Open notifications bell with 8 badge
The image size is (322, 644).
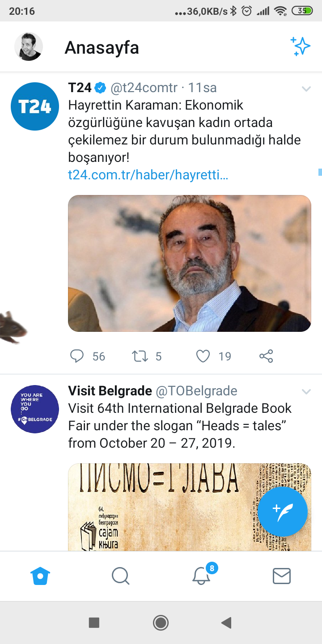tap(202, 576)
